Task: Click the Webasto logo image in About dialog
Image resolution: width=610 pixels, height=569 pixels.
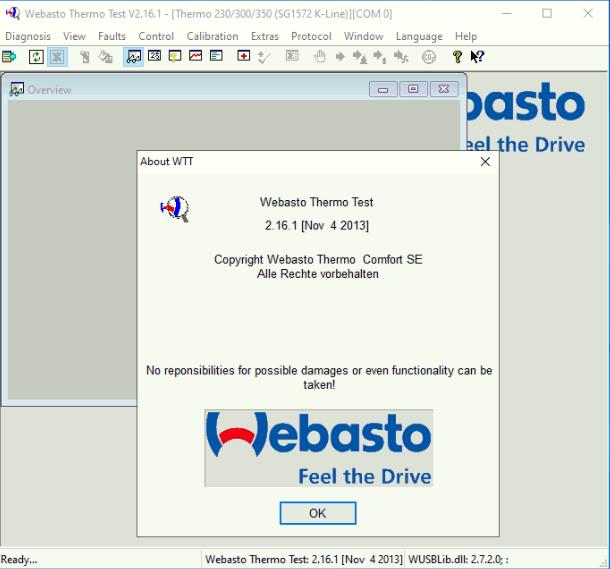Action: tap(319, 448)
